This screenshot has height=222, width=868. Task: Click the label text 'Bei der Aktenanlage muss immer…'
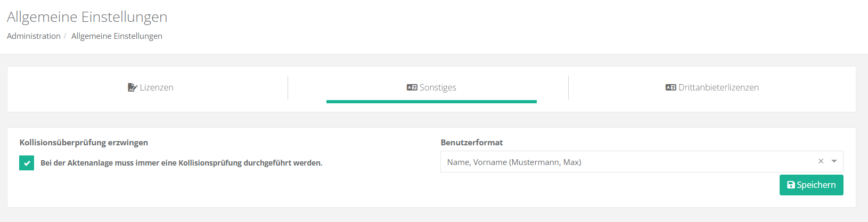click(x=181, y=163)
